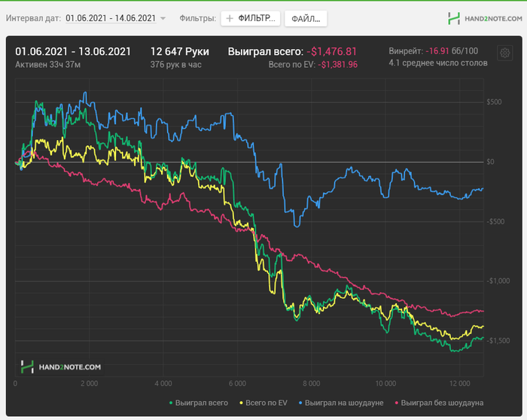
Task: Click the 6 000 x-axis label
Action: click(237, 383)
